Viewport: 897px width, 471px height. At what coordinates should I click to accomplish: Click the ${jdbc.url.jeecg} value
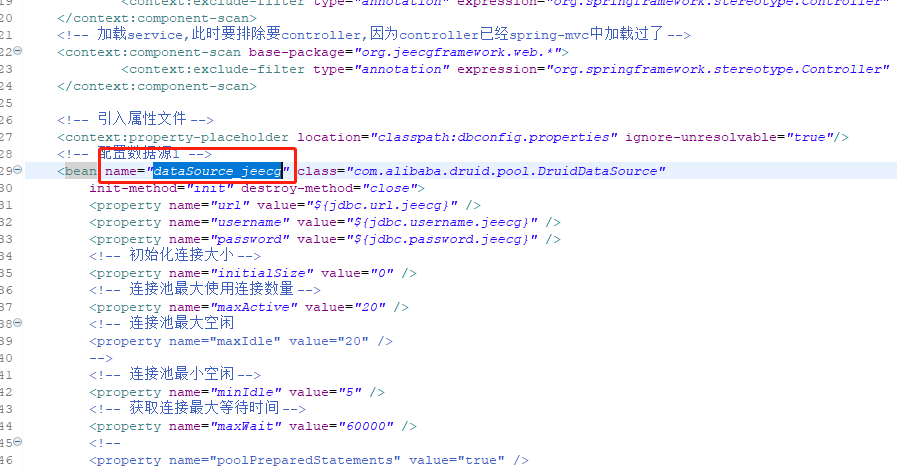[382, 205]
